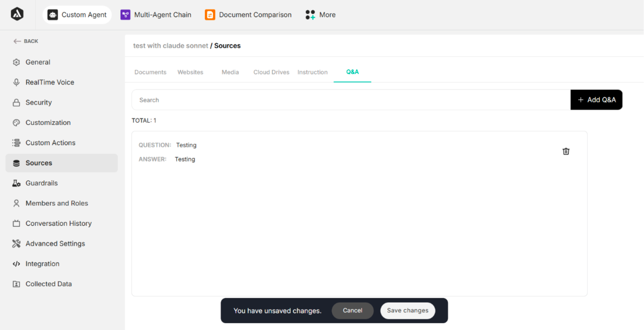Open Guardrails settings label in sidebar
This screenshot has width=644, height=330.
tap(41, 183)
